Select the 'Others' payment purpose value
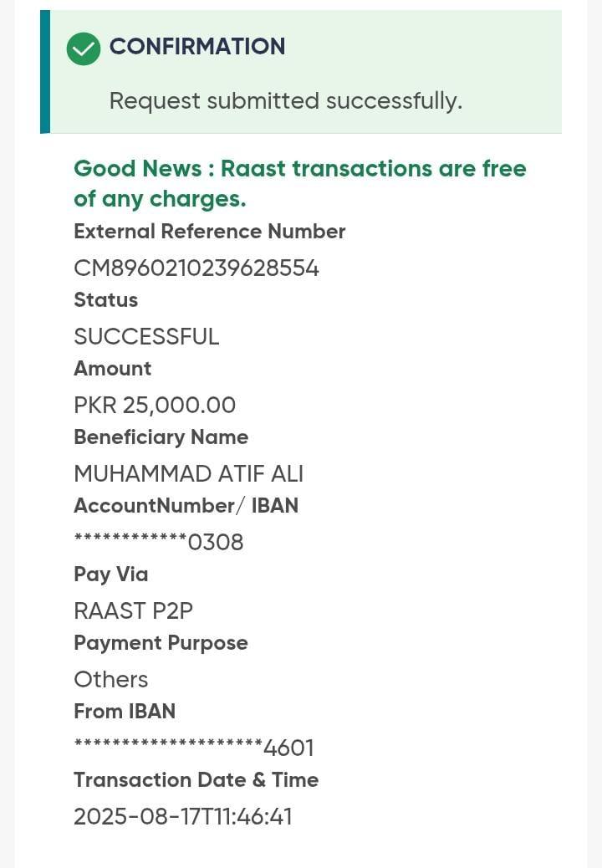This screenshot has width=602, height=868. point(110,680)
